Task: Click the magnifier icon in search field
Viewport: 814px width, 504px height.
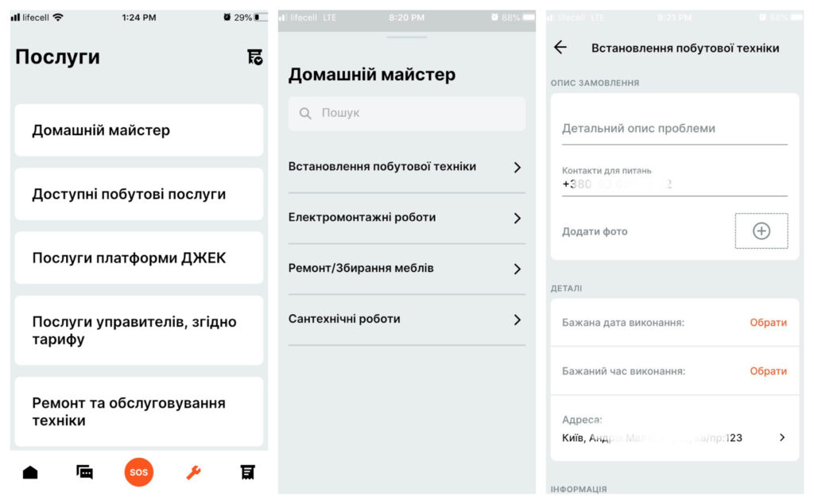Action: click(x=305, y=113)
